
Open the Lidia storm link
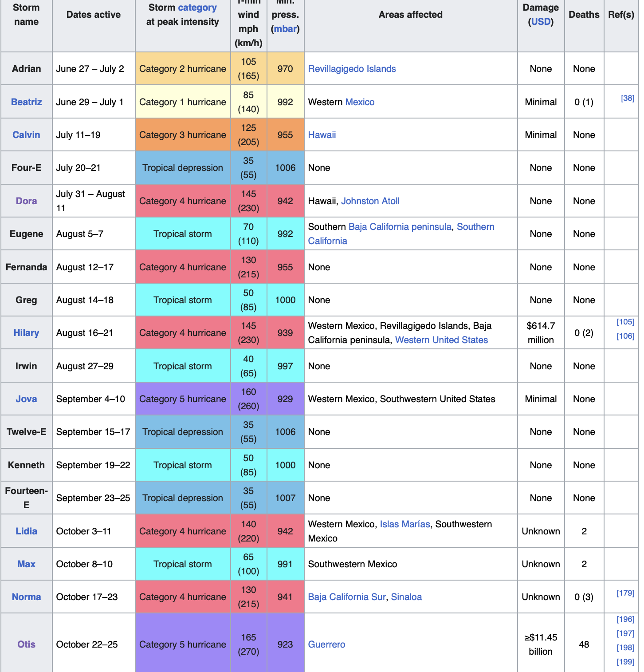click(x=26, y=531)
